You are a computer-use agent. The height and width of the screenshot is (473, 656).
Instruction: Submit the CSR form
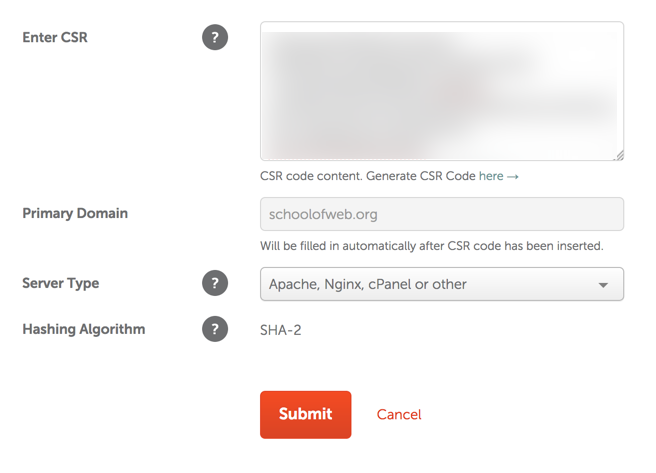pos(305,414)
